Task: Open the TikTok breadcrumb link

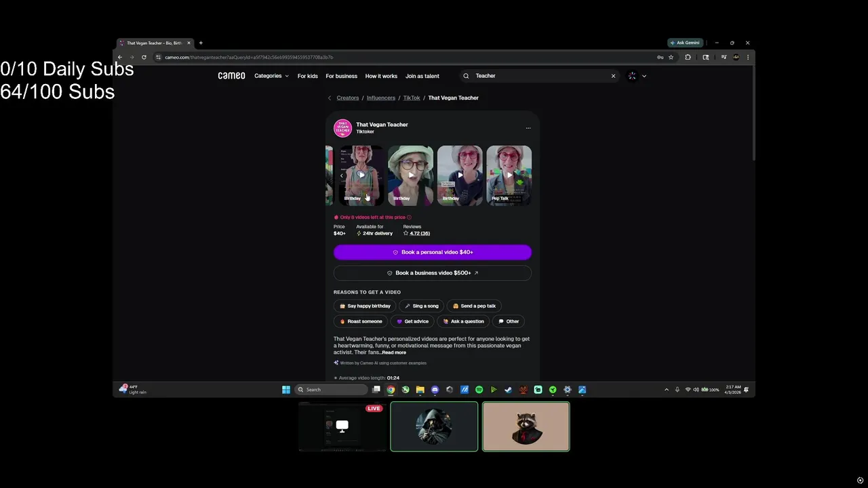Action: click(412, 98)
